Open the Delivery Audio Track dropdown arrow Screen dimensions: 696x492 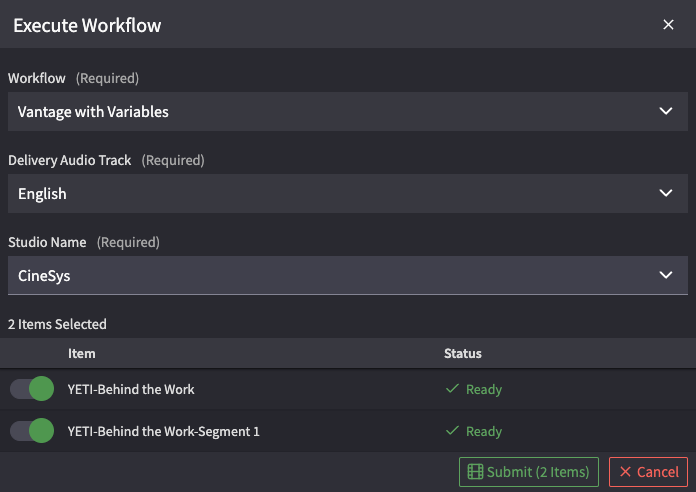point(667,194)
